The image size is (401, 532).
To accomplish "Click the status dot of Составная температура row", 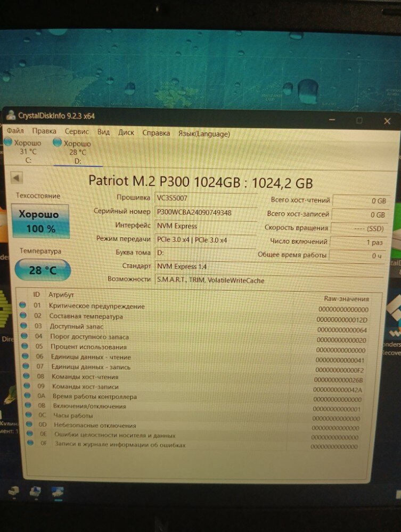I will 23,315.
